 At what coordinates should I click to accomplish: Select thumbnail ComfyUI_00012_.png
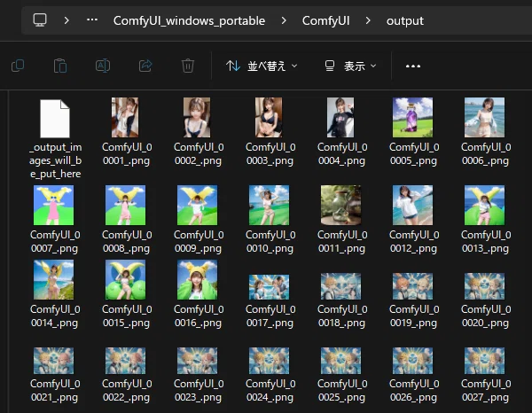(412, 205)
